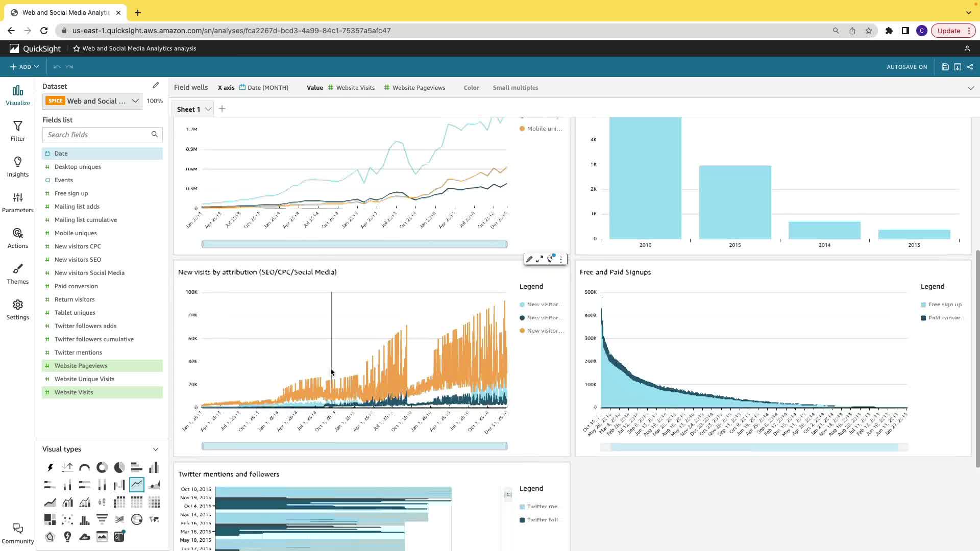Screen dimensions: 980x551
Task: Open the Filter pane in sidebar
Action: [x=17, y=131]
